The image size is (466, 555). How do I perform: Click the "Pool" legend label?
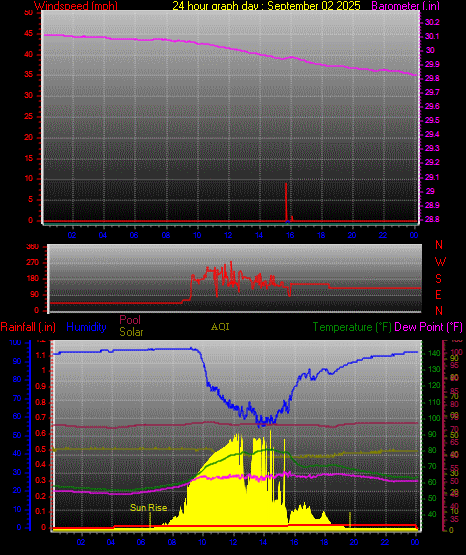click(130, 320)
